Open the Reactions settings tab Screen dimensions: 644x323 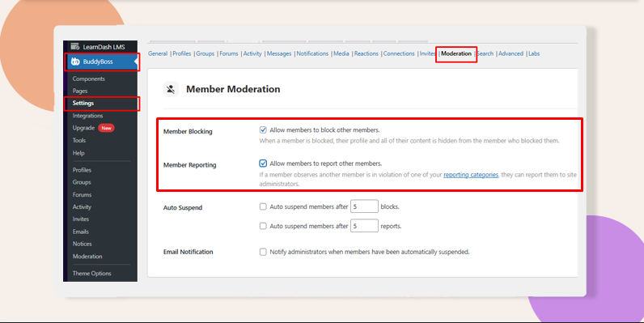(366, 53)
